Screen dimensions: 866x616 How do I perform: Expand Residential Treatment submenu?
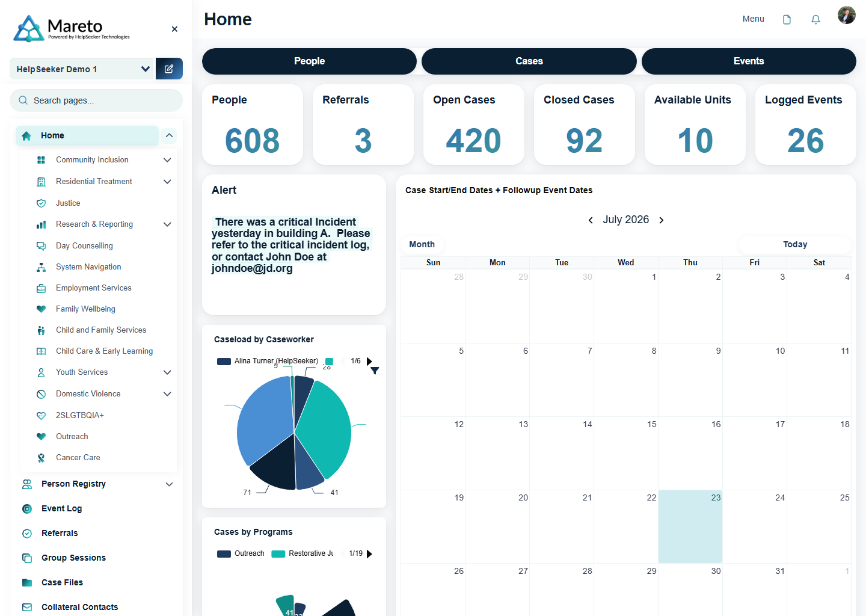pyautogui.click(x=167, y=182)
